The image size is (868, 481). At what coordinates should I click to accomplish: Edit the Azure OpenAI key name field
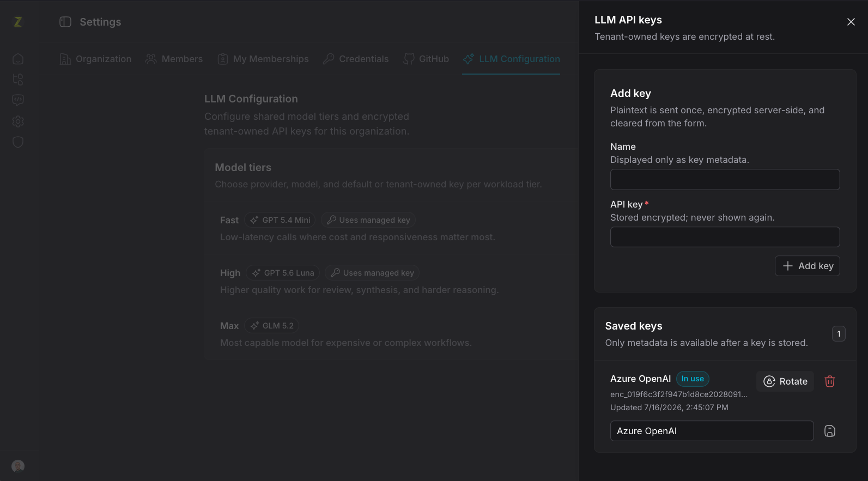[x=712, y=431]
